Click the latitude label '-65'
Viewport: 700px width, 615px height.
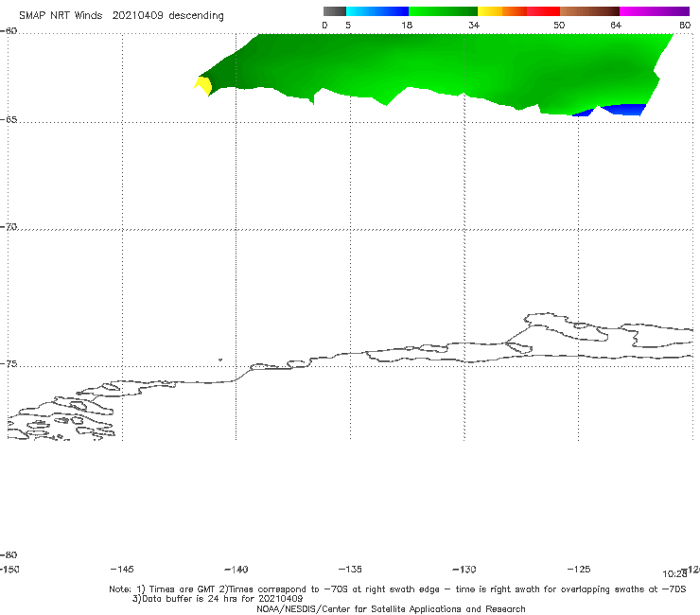tap(9, 120)
